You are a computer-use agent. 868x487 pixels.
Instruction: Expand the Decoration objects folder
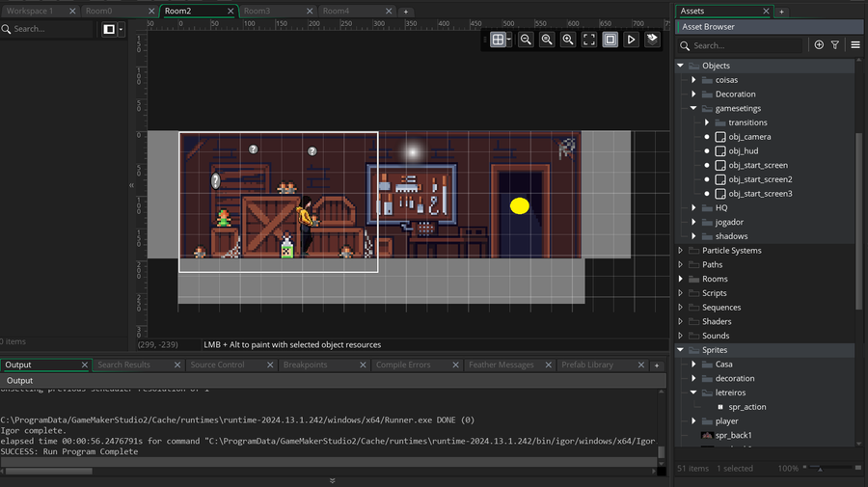coord(693,95)
